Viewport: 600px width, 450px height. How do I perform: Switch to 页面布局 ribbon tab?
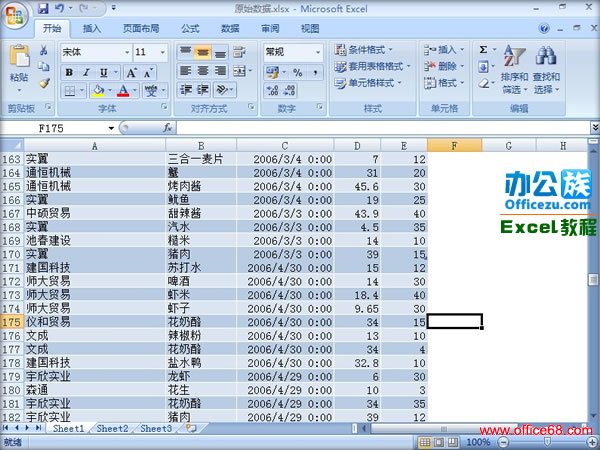point(140,29)
